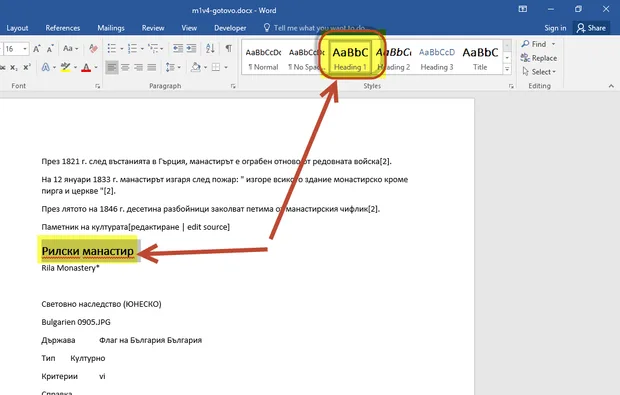Click the text 'Световно наследство (ЮНЕСКО)'
The image size is (620, 395).
coord(101,304)
